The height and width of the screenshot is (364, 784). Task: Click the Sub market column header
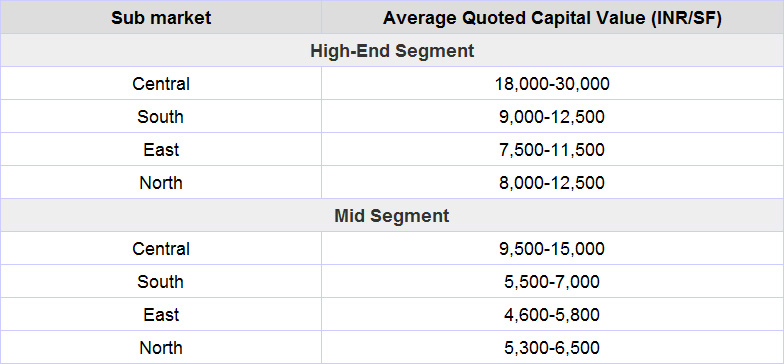click(x=160, y=18)
